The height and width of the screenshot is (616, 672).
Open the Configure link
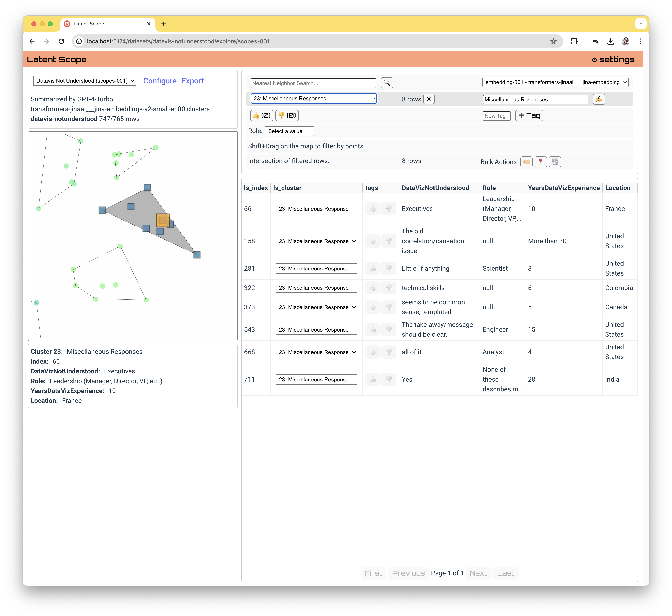160,81
